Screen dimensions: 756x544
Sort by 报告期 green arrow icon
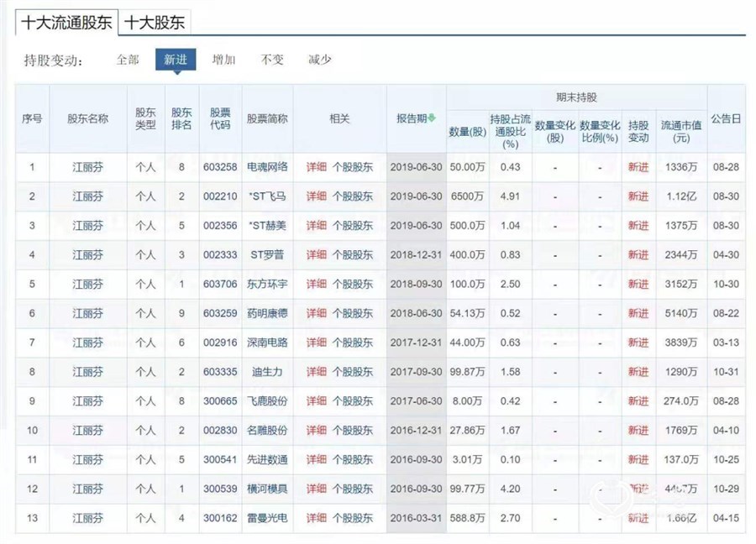point(432,118)
